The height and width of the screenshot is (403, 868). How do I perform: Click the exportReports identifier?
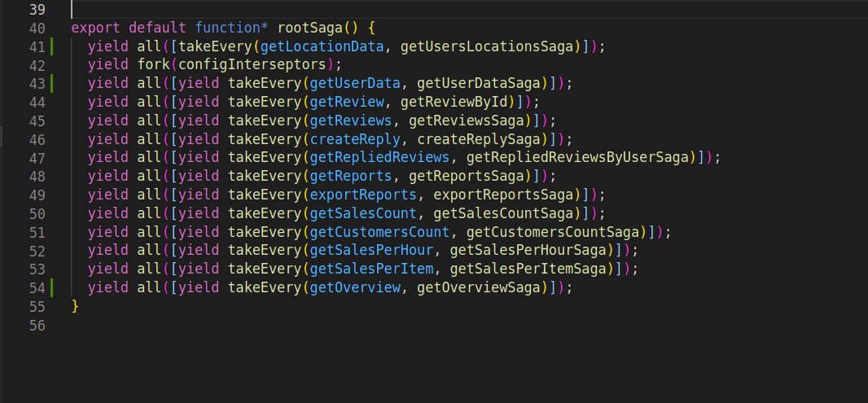pyautogui.click(x=363, y=195)
